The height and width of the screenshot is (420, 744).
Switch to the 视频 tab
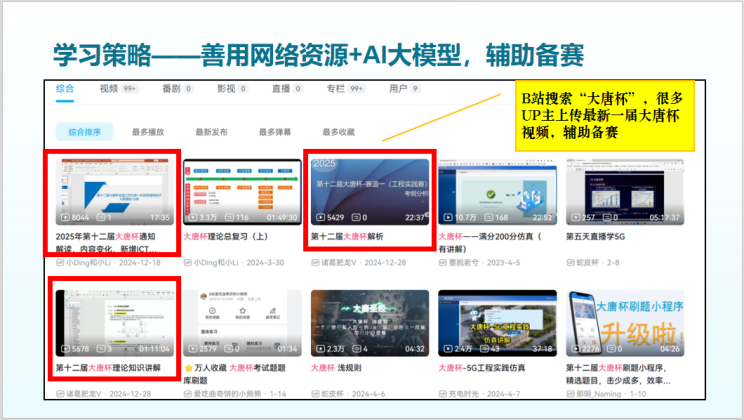(x=109, y=89)
